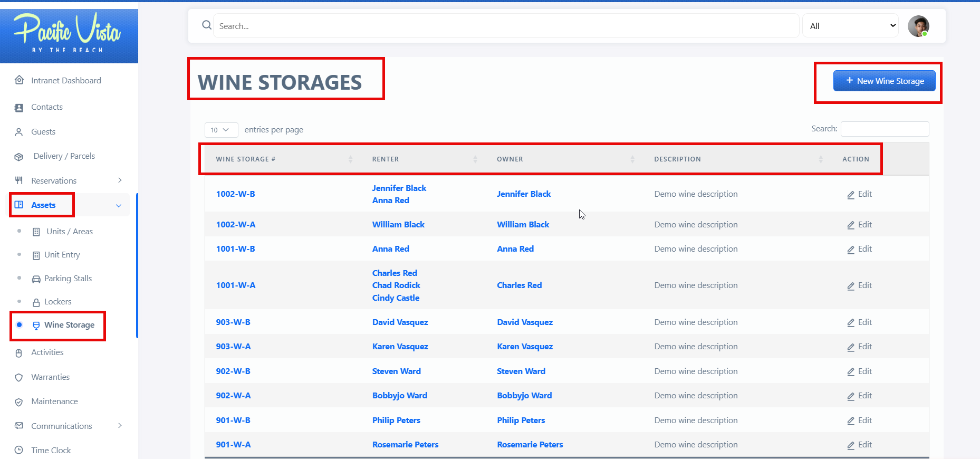Click the Delivery / Parcels box icon
This screenshot has width=980, height=459.
click(x=19, y=157)
